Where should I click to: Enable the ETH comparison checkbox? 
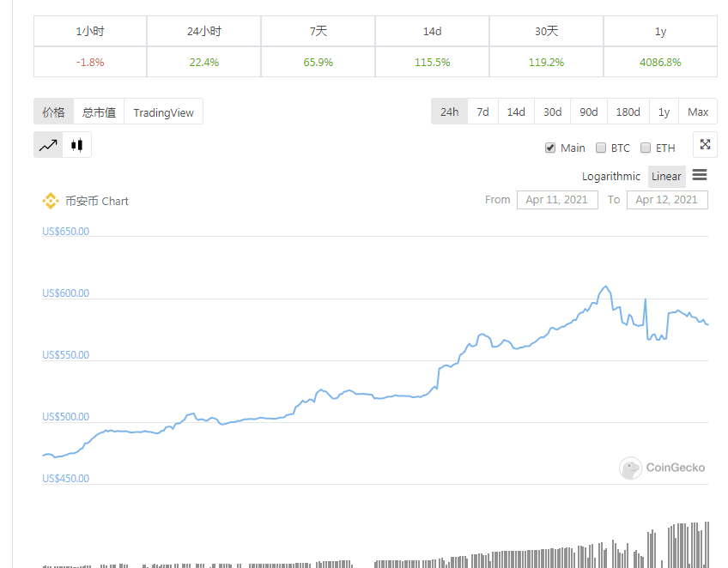644,147
